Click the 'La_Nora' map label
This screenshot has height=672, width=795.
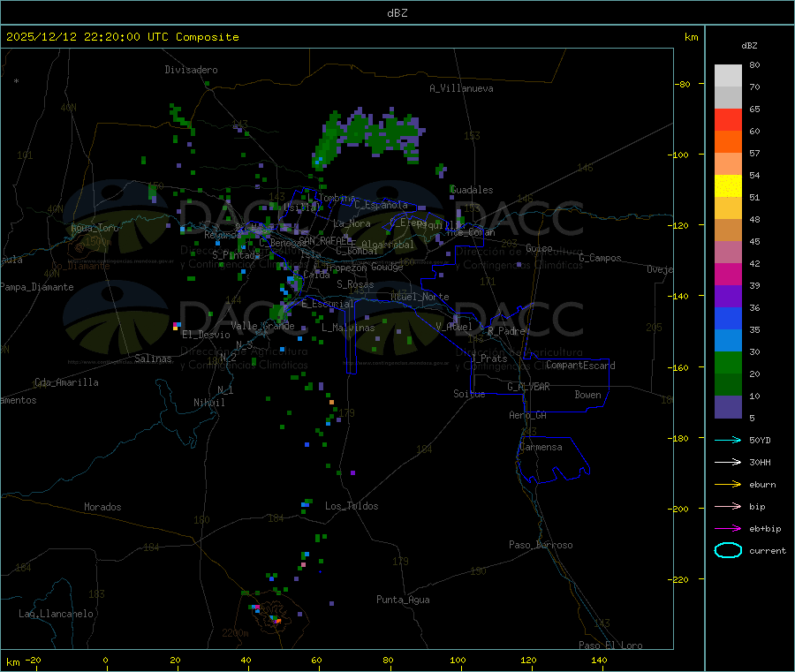click(352, 223)
